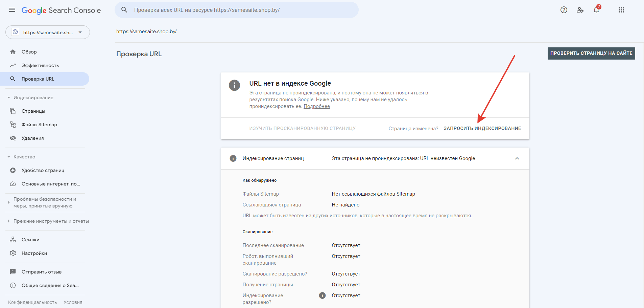Select Проверка URL menu item
This screenshot has height=308, width=644.
tap(45, 79)
